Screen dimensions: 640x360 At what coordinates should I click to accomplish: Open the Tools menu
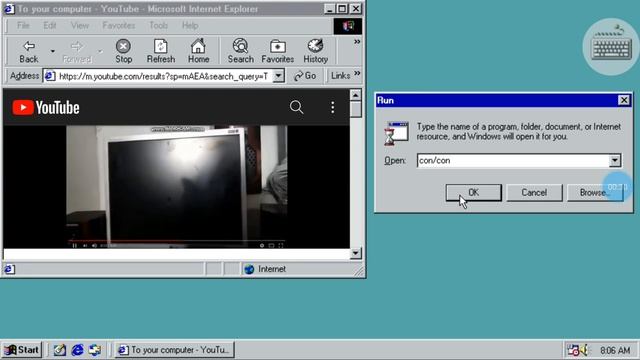[x=158, y=26]
